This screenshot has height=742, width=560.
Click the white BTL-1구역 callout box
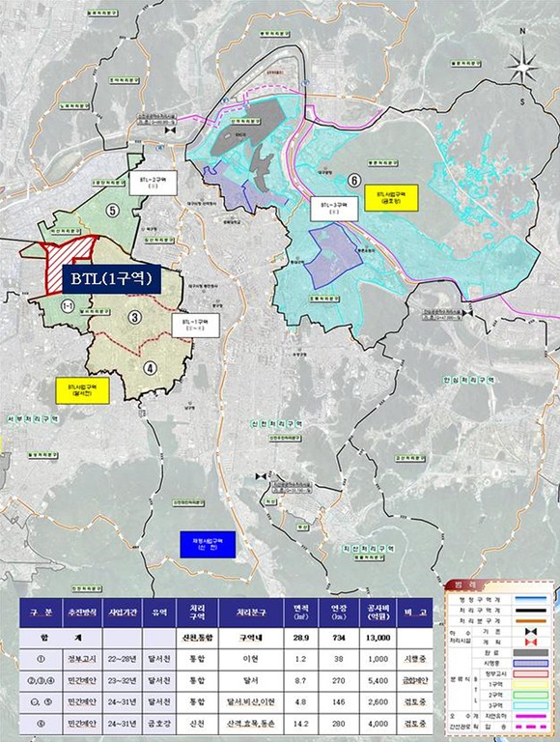(195, 325)
